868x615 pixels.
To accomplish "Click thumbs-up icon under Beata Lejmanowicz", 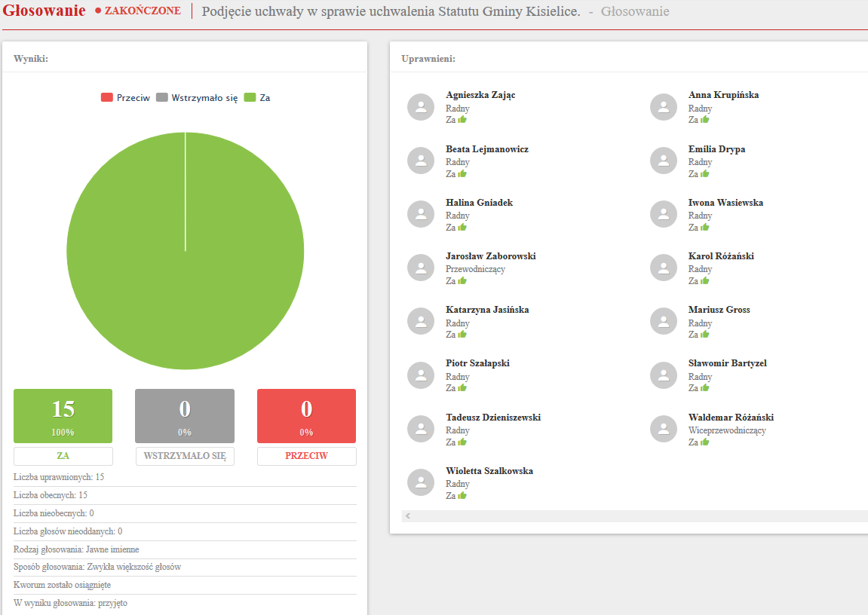I will click(x=462, y=173).
